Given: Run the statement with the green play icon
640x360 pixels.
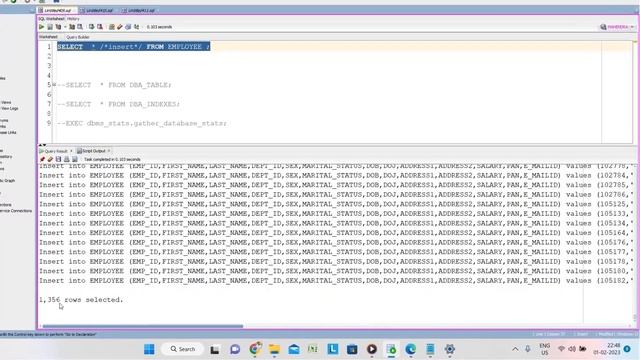Looking at the screenshot, I should [x=41, y=27].
